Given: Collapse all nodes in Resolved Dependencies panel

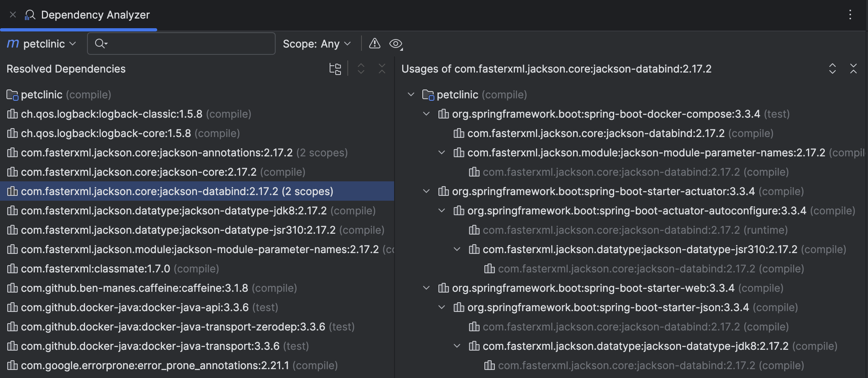Looking at the screenshot, I should (382, 69).
